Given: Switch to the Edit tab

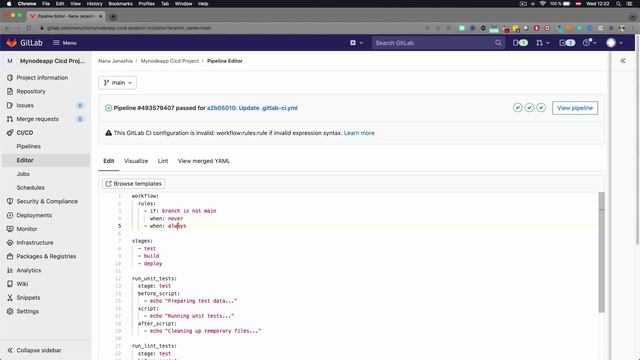Looking at the screenshot, I should tap(109, 161).
